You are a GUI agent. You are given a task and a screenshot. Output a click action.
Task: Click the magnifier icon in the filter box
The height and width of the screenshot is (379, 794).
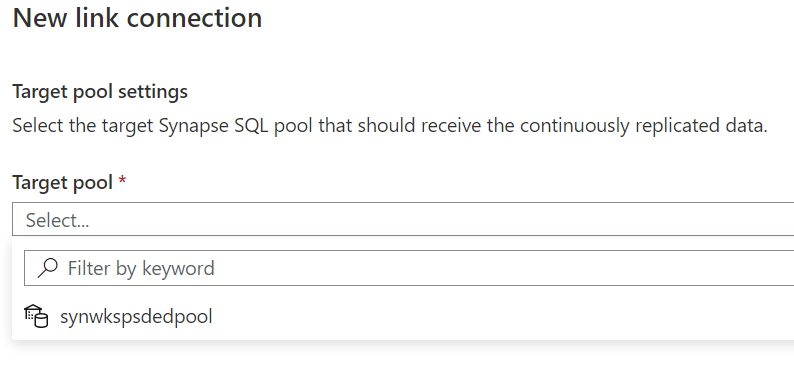pos(48,268)
